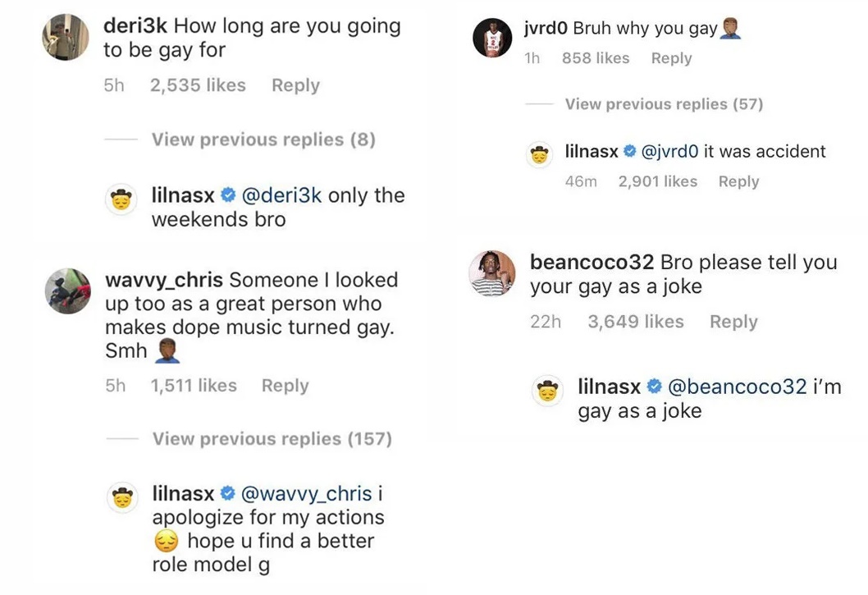
Task: Reply to jvrd0's comment
Action: click(x=671, y=58)
